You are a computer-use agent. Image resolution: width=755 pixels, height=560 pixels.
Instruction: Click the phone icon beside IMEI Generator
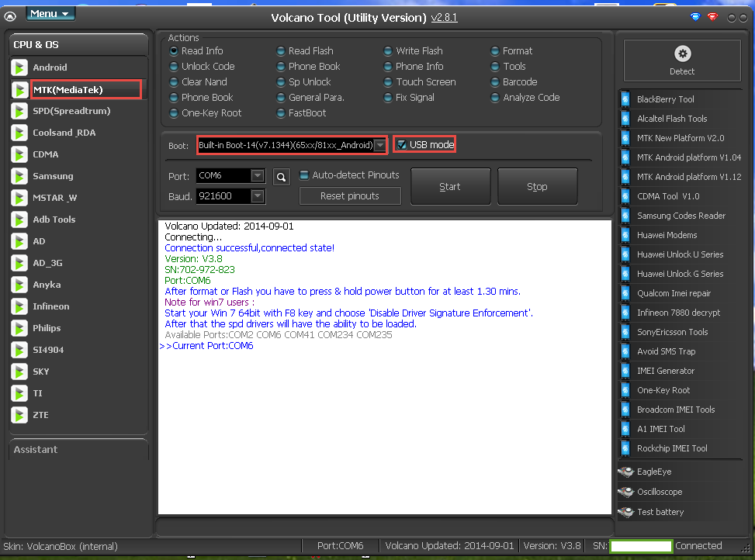(x=625, y=371)
